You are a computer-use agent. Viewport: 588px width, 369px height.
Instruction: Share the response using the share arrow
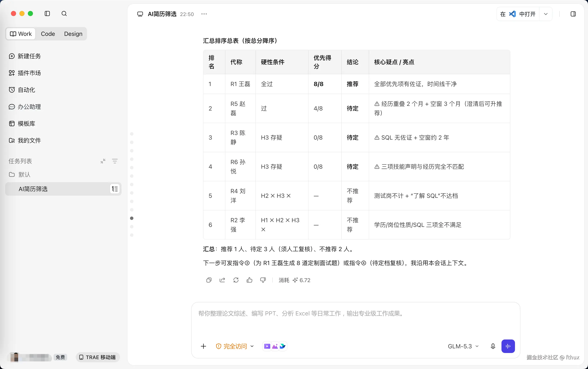[x=222, y=280]
